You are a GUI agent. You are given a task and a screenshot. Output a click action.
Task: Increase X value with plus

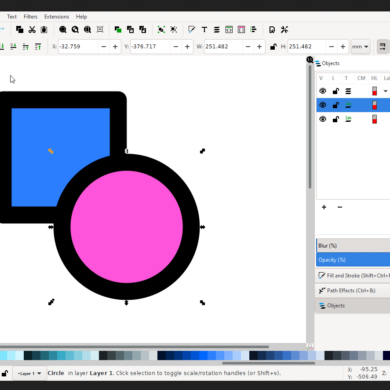pyautogui.click(x=115, y=47)
